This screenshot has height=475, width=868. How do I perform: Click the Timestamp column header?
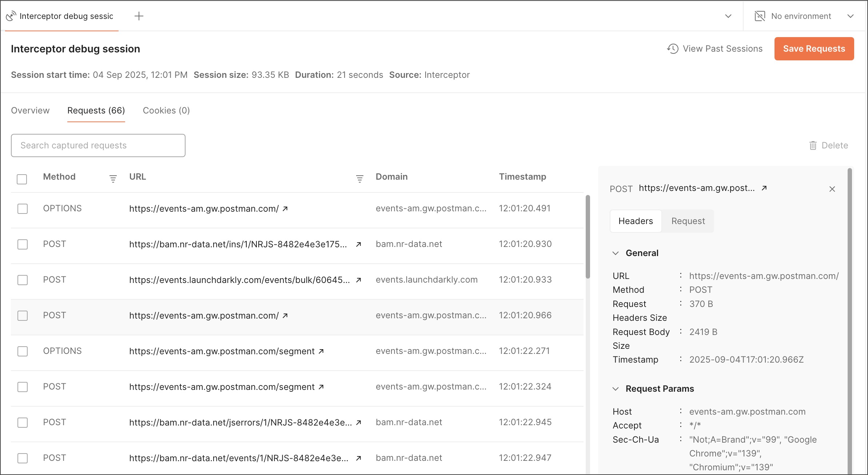click(x=522, y=177)
